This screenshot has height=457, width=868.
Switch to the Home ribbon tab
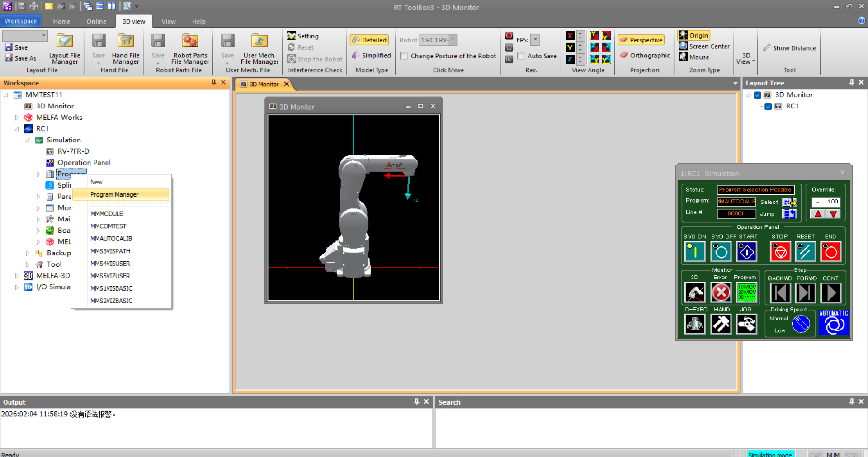pos(61,21)
